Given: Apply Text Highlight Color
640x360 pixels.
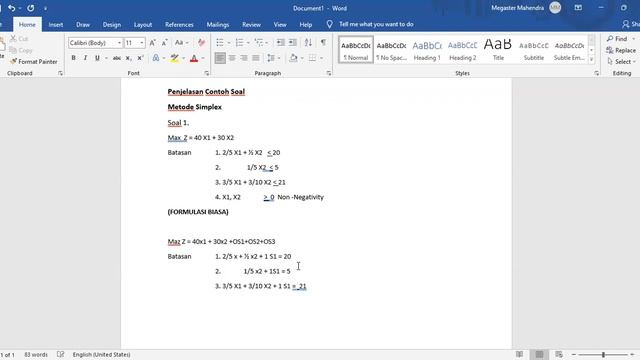Looking at the screenshot, I should [x=175, y=58].
